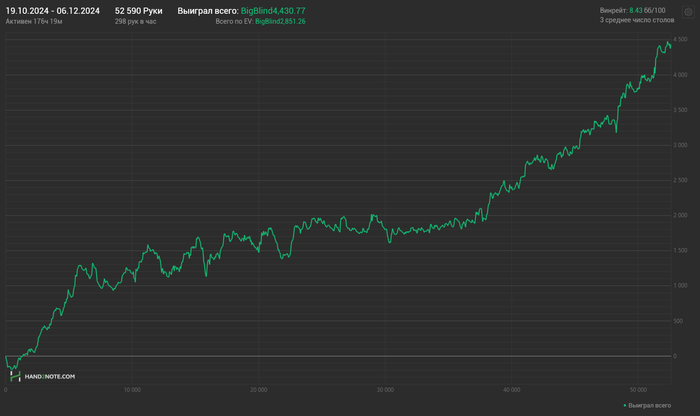Toggle the 'Выиграл всего' legend series
This screenshot has width=700, height=416.
pyautogui.click(x=647, y=405)
